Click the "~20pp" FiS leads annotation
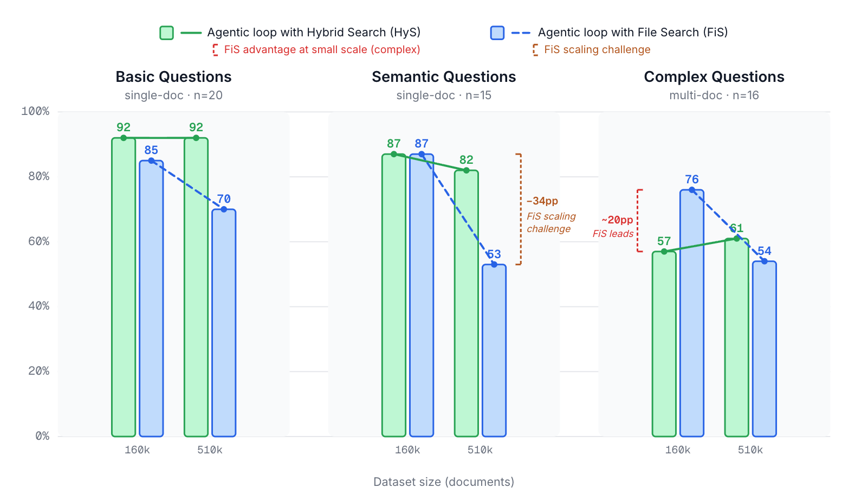 (617, 220)
